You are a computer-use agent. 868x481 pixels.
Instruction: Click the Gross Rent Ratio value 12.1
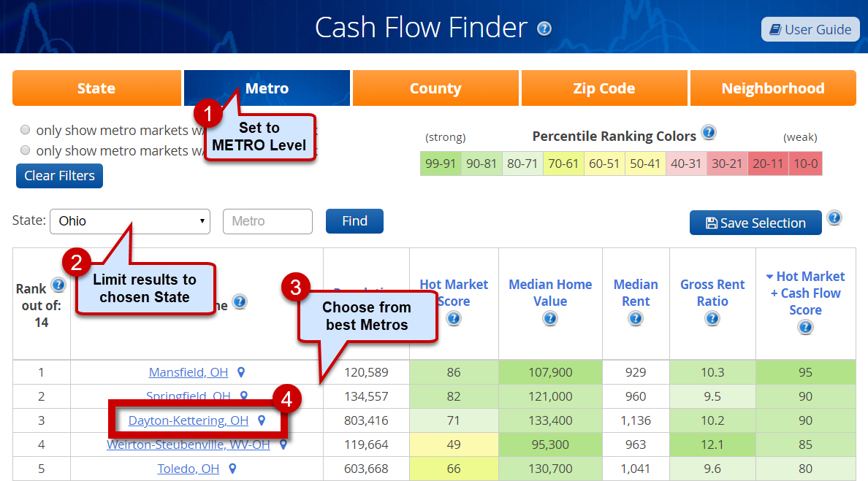(712, 445)
